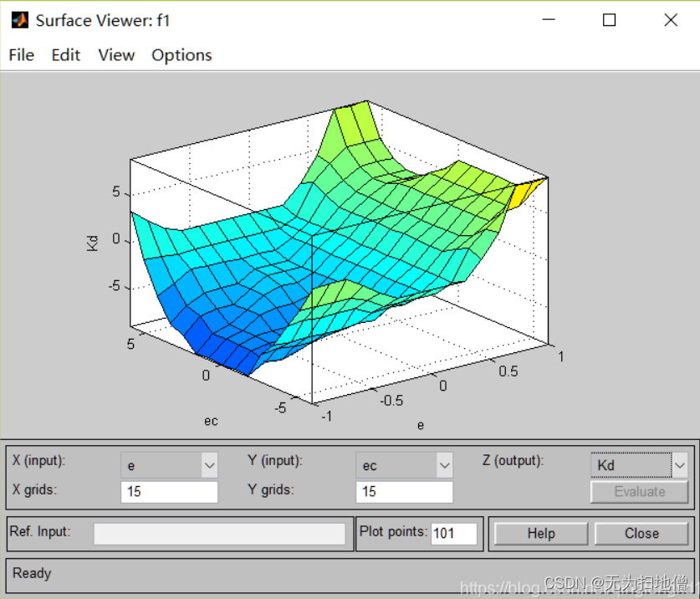
Task: Click the Ready status text
Action: point(32,573)
